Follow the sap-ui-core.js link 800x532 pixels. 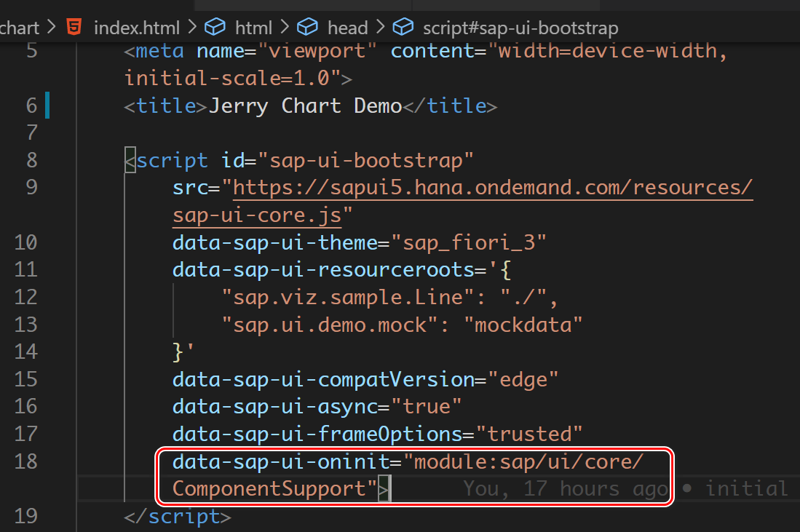pos(257,215)
